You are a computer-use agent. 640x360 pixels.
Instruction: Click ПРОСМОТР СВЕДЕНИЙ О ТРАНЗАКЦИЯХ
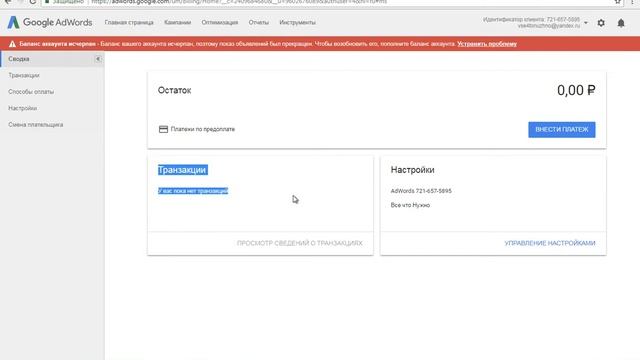pos(300,243)
